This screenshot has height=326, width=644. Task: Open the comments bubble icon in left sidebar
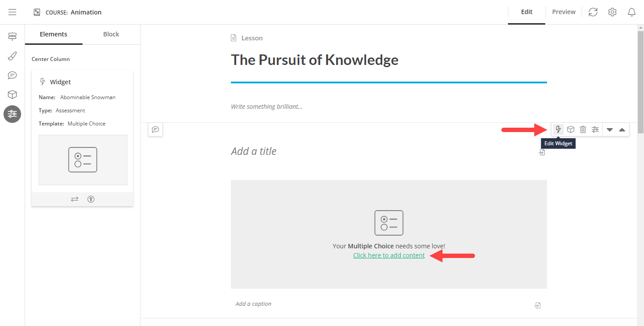12,75
